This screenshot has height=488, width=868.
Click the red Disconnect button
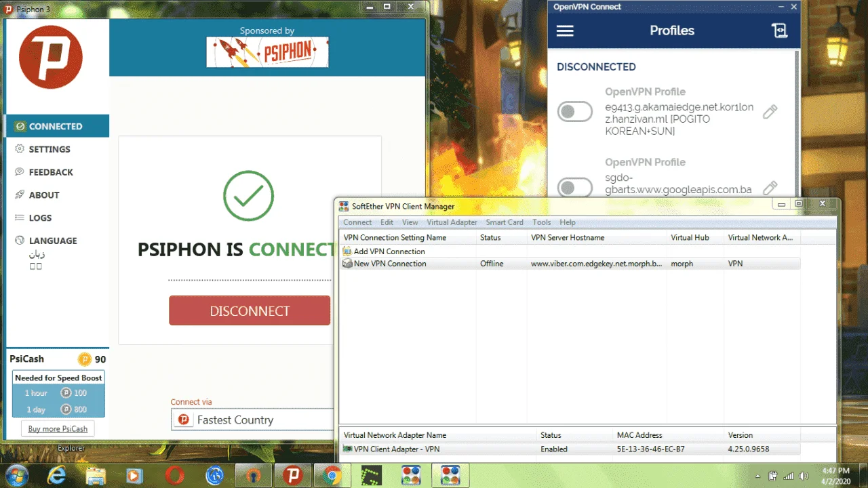point(250,310)
